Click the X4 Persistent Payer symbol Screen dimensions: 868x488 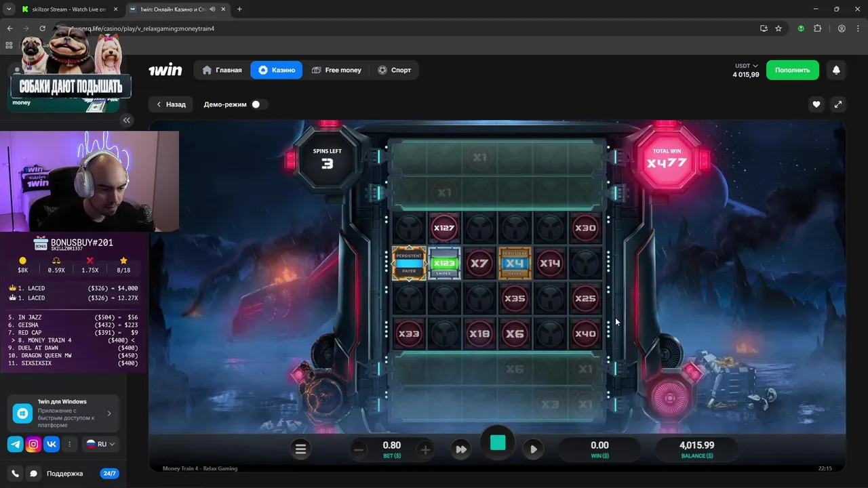click(515, 263)
